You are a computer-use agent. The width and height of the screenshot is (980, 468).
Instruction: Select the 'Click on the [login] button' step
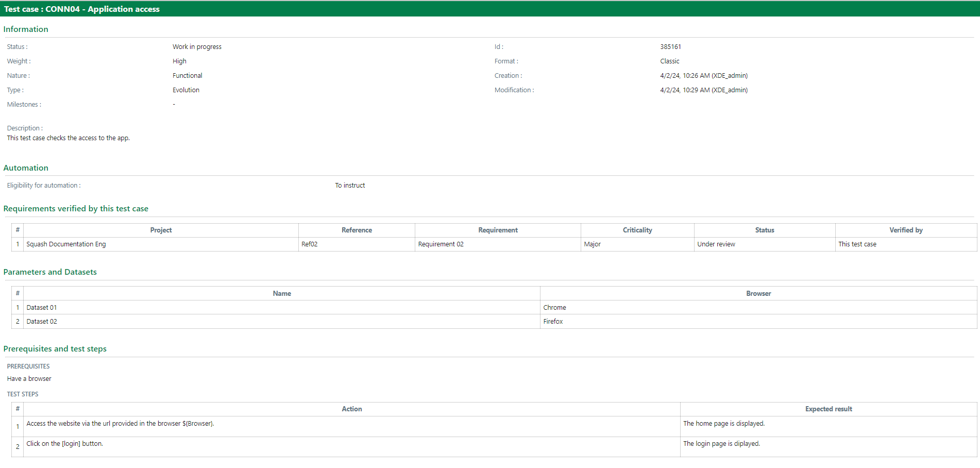64,444
